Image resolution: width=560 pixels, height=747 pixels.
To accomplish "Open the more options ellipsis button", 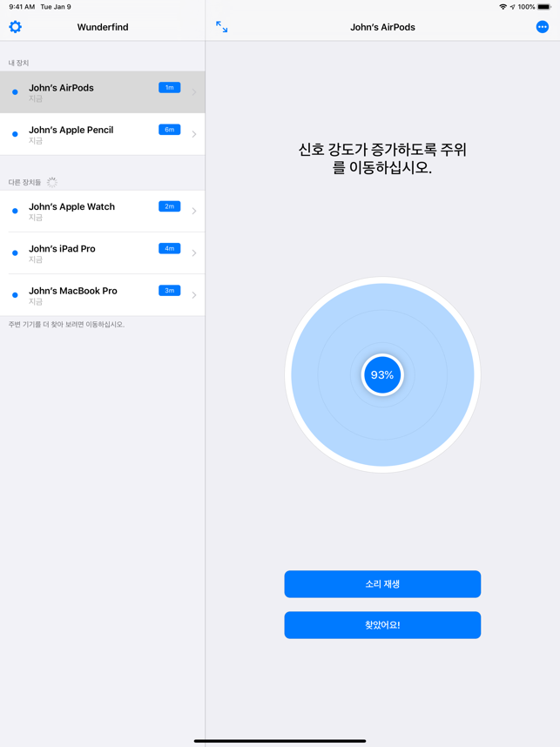I will pos(543,27).
